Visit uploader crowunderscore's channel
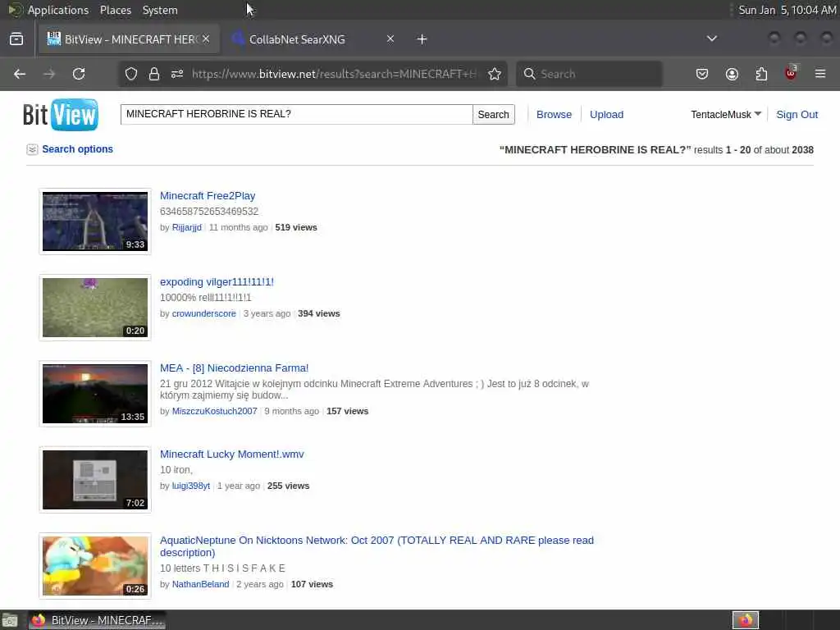The height and width of the screenshot is (630, 840). coord(203,314)
